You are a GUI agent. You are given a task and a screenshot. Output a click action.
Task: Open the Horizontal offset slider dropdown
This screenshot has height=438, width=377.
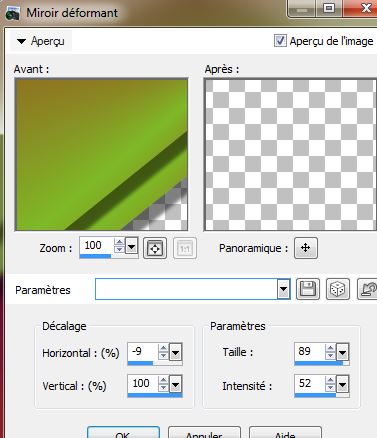(x=175, y=352)
